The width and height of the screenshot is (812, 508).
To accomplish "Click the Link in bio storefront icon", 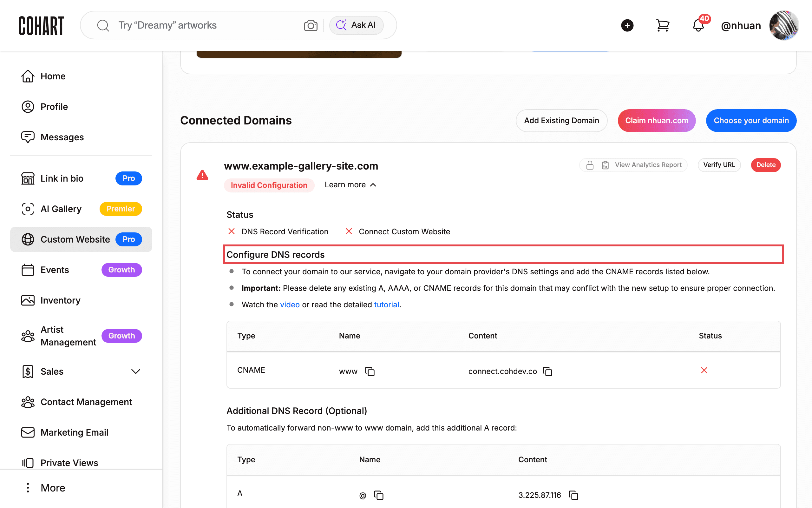I will [28, 178].
